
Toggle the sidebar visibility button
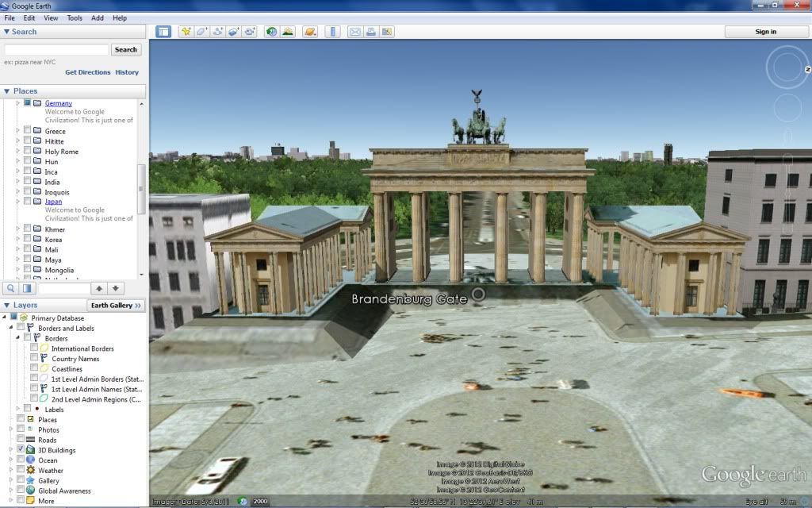[x=163, y=32]
